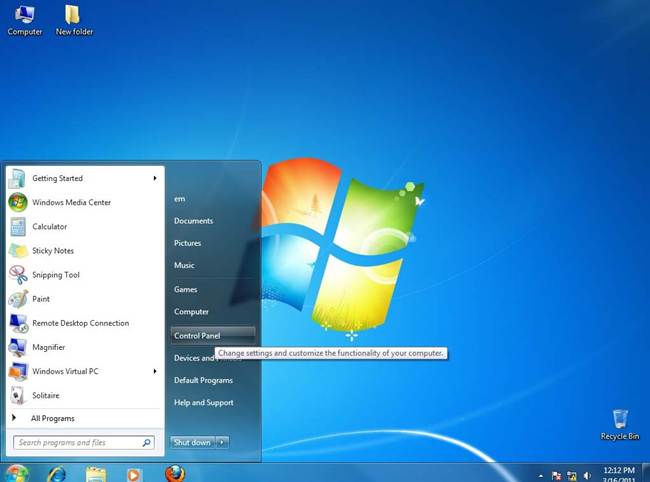This screenshot has width=650, height=482.
Task: Click the Snipping Tool label
Action: point(56,275)
